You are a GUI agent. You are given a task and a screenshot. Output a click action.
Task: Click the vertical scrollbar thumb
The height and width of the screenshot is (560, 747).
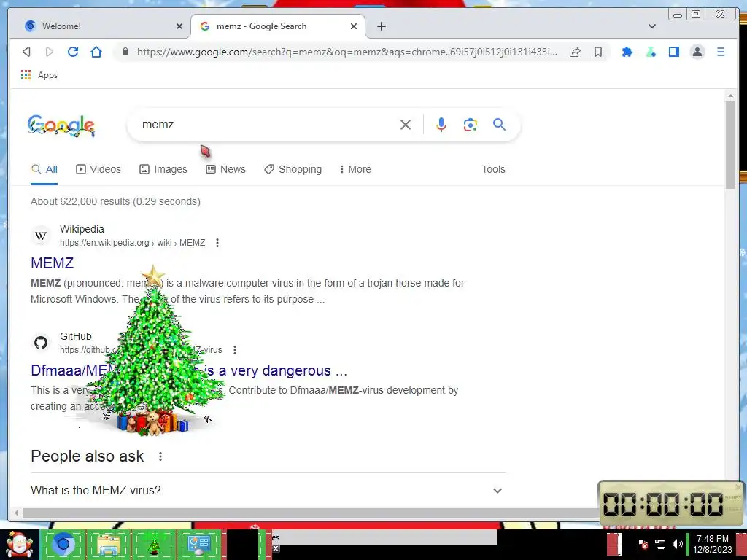point(730,145)
